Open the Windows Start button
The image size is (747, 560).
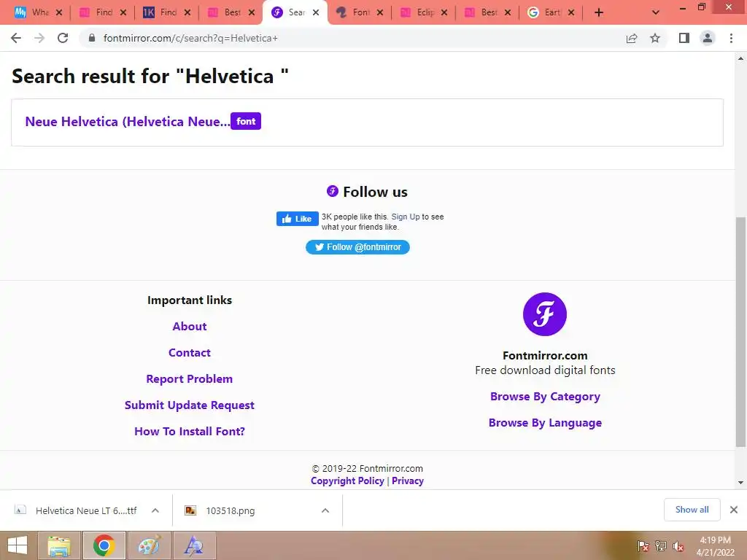(18, 545)
